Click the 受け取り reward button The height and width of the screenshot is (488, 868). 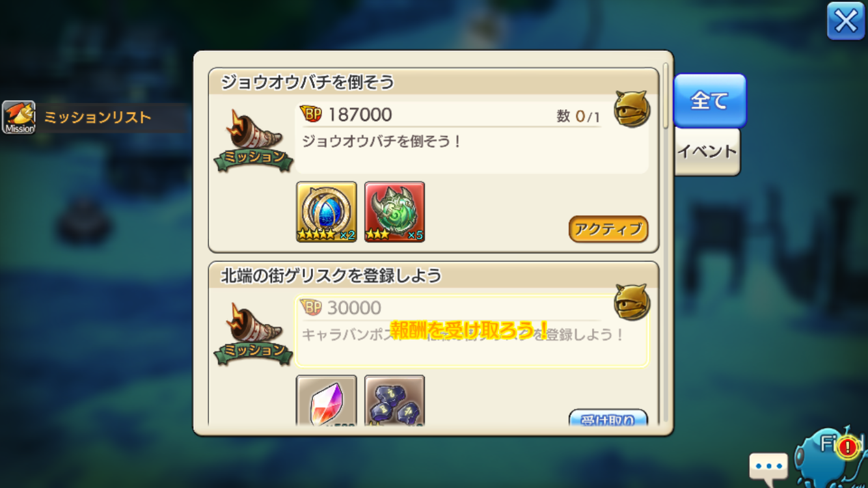[x=608, y=418]
